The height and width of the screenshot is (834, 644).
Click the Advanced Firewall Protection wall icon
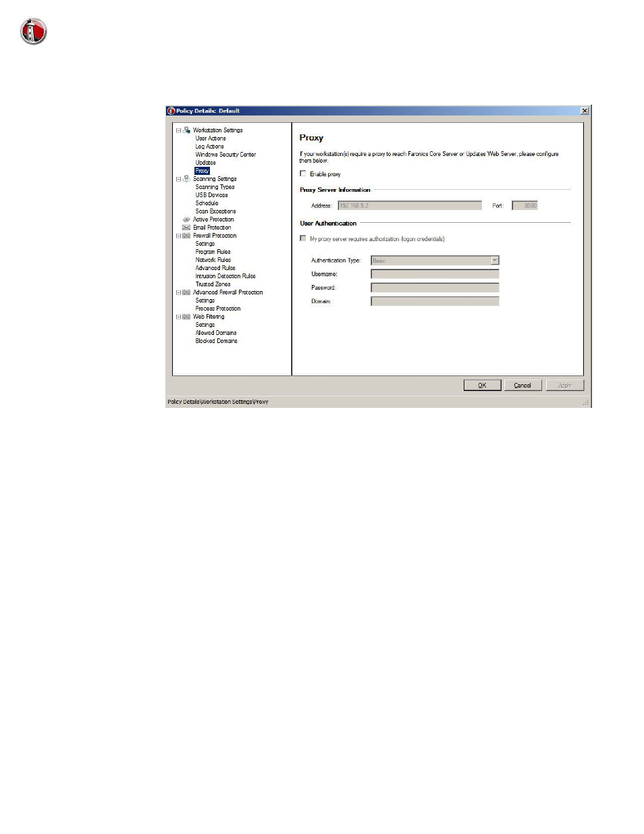click(x=186, y=292)
